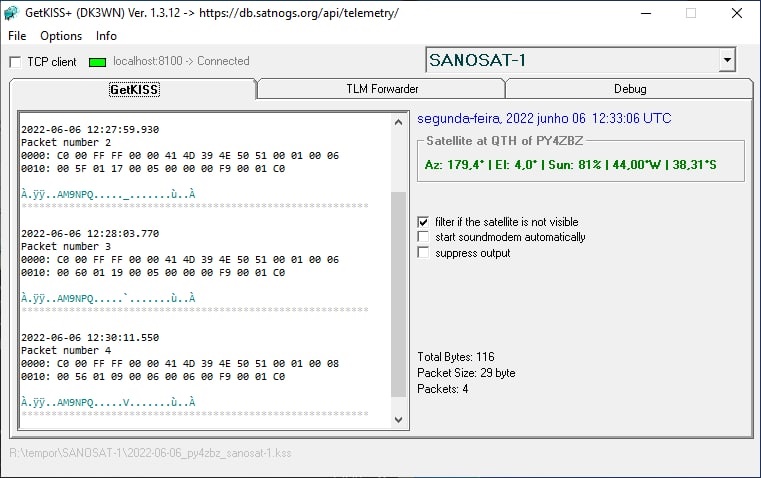Click Packet 3 hex row 0010 starting 00 60
761x478 pixels.
(x=153, y=273)
